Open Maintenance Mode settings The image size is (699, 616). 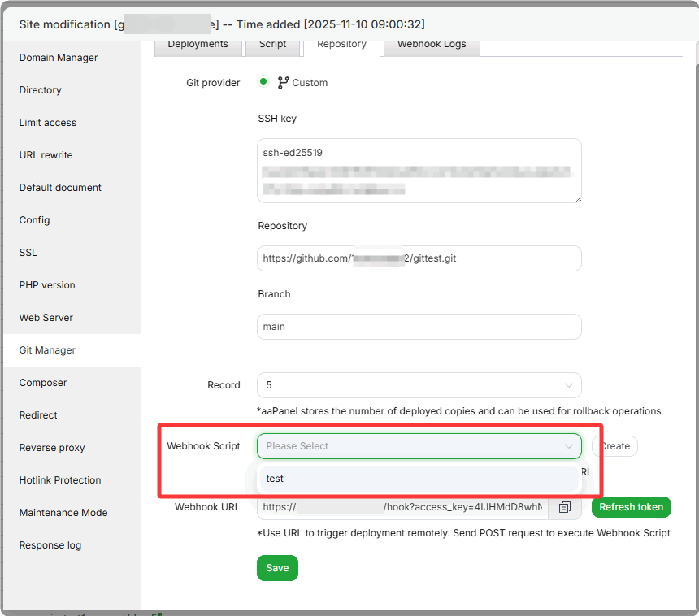63,513
